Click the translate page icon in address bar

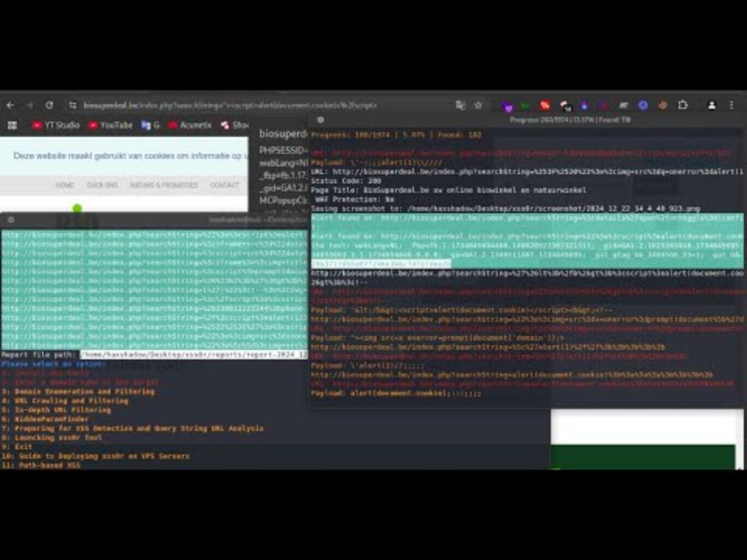(460, 105)
